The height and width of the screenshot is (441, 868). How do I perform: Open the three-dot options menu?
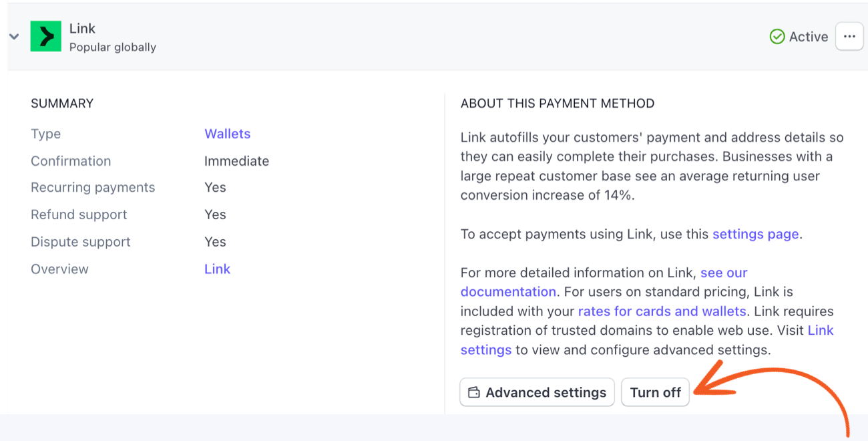coord(849,37)
